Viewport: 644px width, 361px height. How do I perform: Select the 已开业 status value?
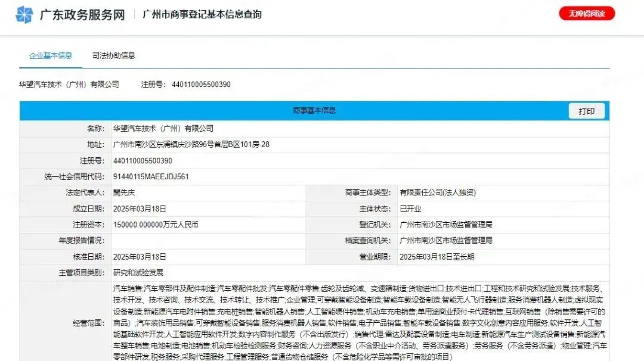(x=410, y=209)
